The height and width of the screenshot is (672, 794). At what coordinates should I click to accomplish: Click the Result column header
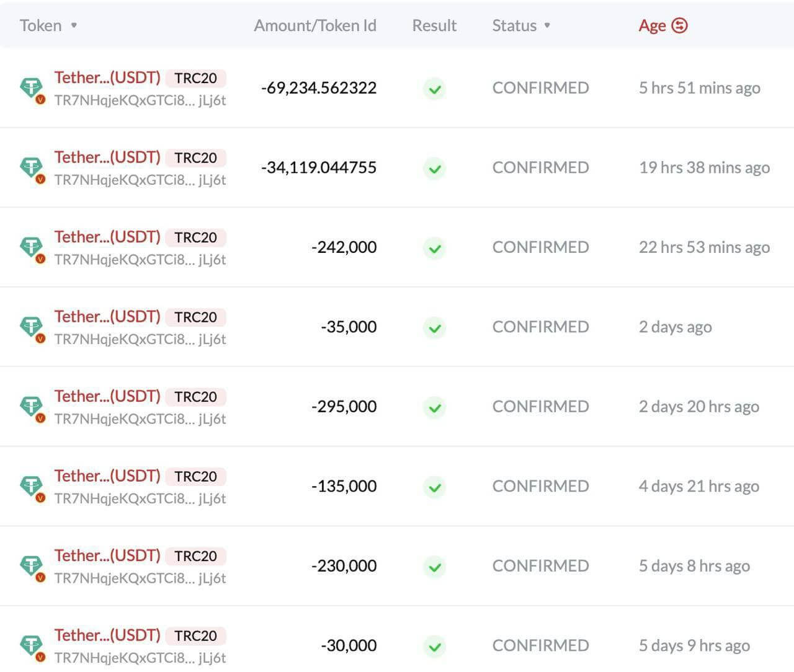pyautogui.click(x=434, y=25)
